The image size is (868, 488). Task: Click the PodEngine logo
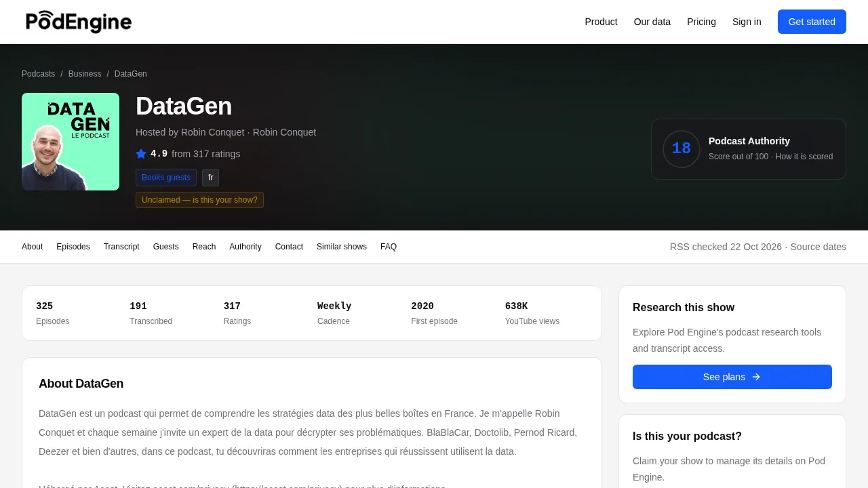tap(79, 22)
